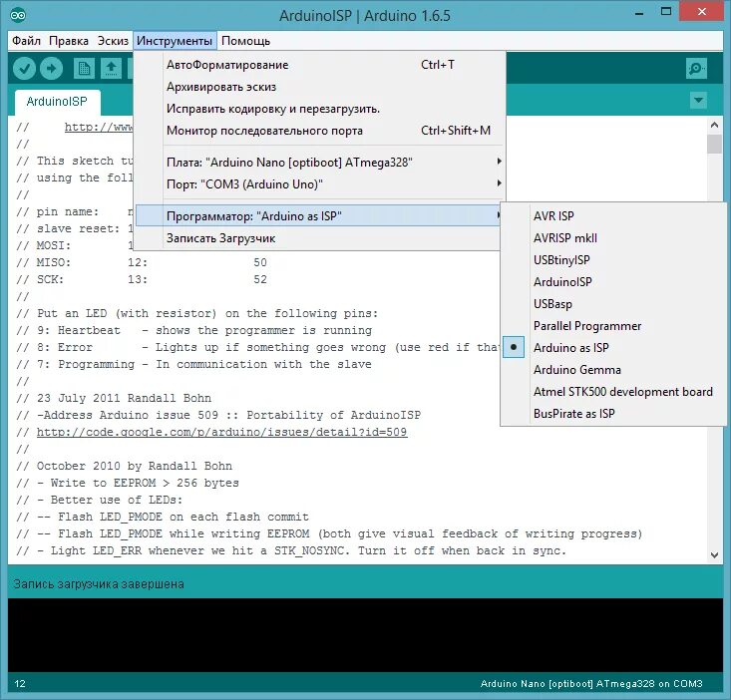Click the Arduino logo in title bar
Image resolution: width=731 pixels, height=700 pixels.
tap(18, 15)
